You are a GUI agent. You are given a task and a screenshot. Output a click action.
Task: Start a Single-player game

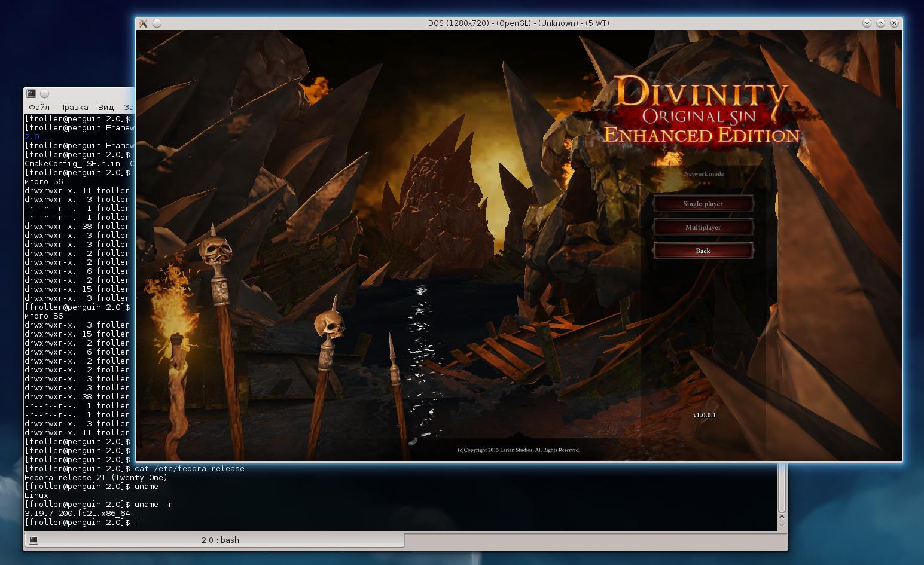(x=703, y=204)
